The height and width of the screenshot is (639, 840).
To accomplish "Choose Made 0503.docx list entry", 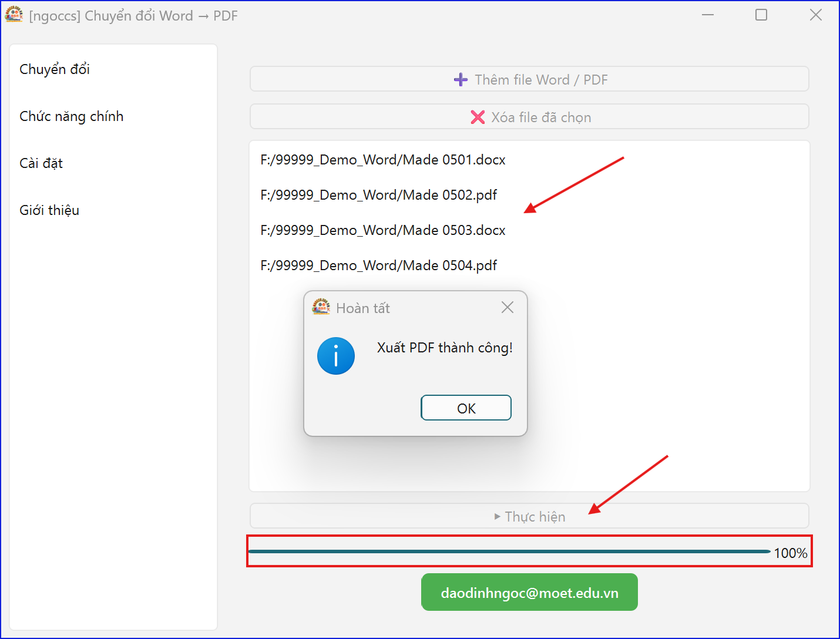I will (383, 230).
